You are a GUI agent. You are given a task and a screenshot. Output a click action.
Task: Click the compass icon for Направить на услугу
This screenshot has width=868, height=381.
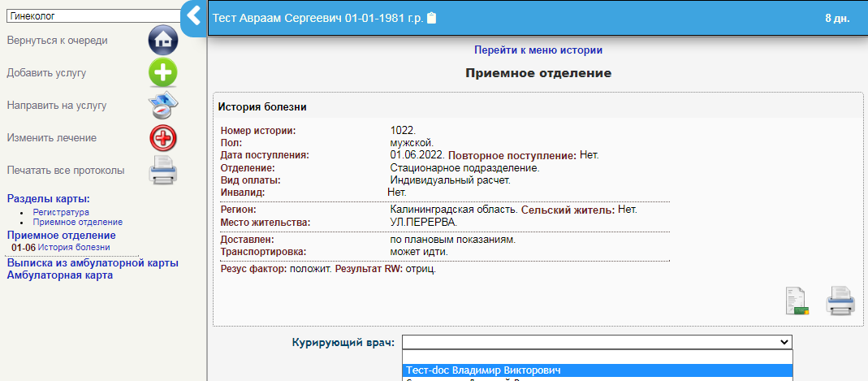tap(162, 106)
